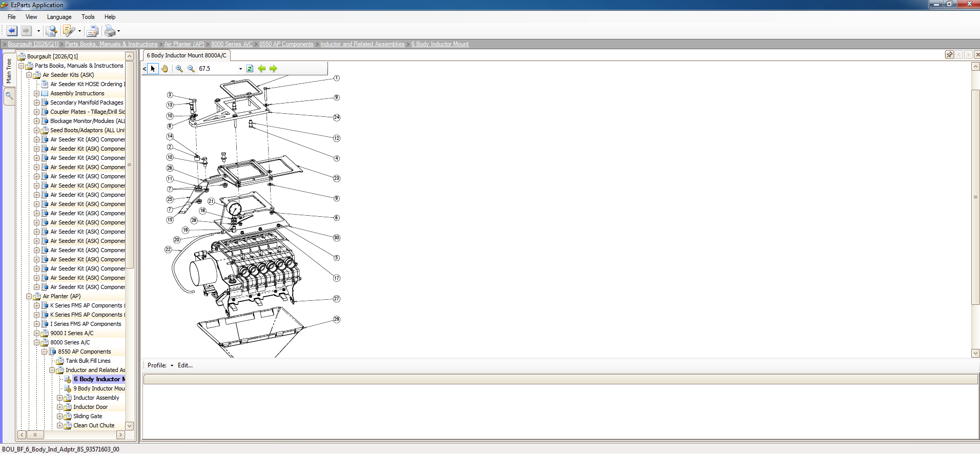Open the Tools menu
Screen dimensions: 980x454
(x=88, y=17)
